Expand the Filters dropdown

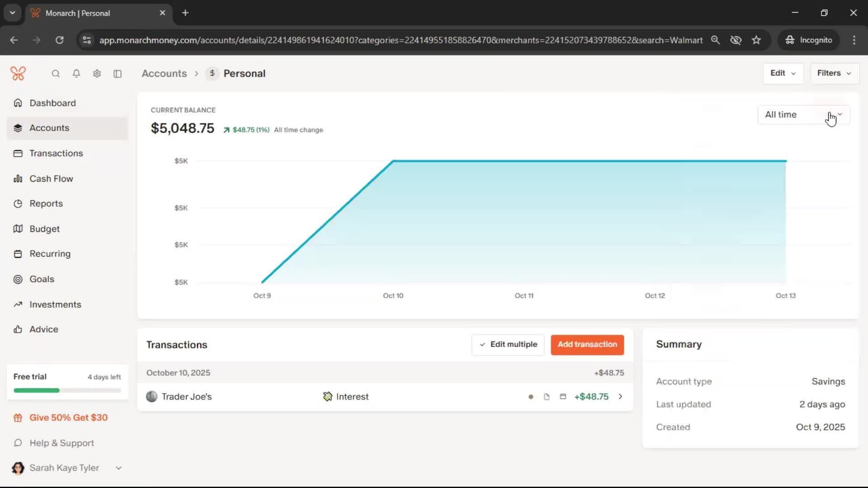pos(834,73)
